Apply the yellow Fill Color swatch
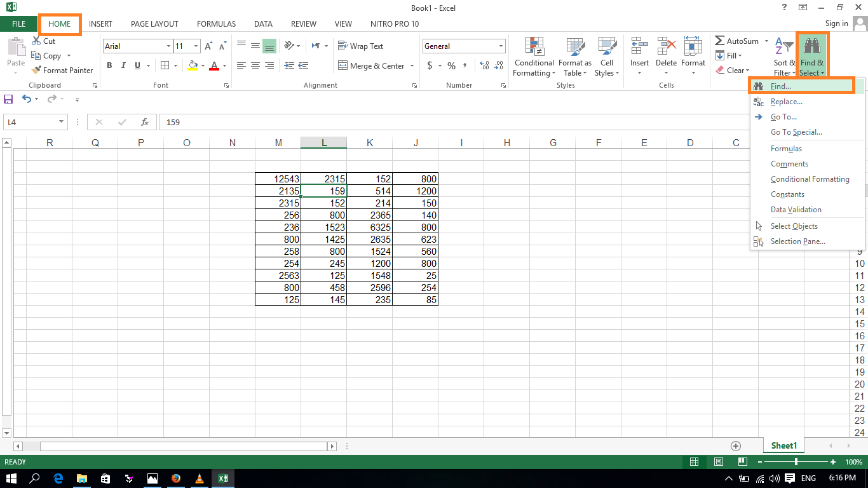The width and height of the screenshot is (868, 488). pos(193,66)
